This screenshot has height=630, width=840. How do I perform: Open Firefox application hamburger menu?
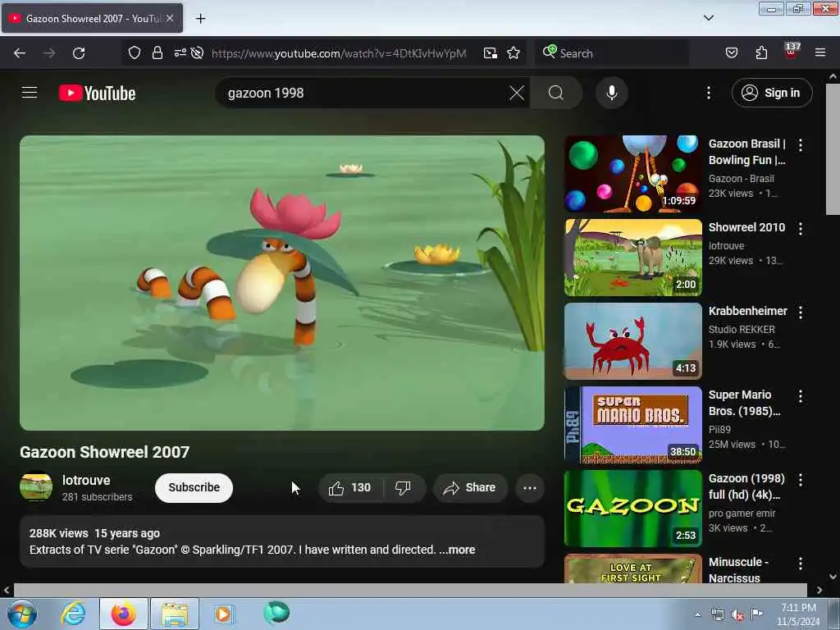pyautogui.click(x=820, y=53)
